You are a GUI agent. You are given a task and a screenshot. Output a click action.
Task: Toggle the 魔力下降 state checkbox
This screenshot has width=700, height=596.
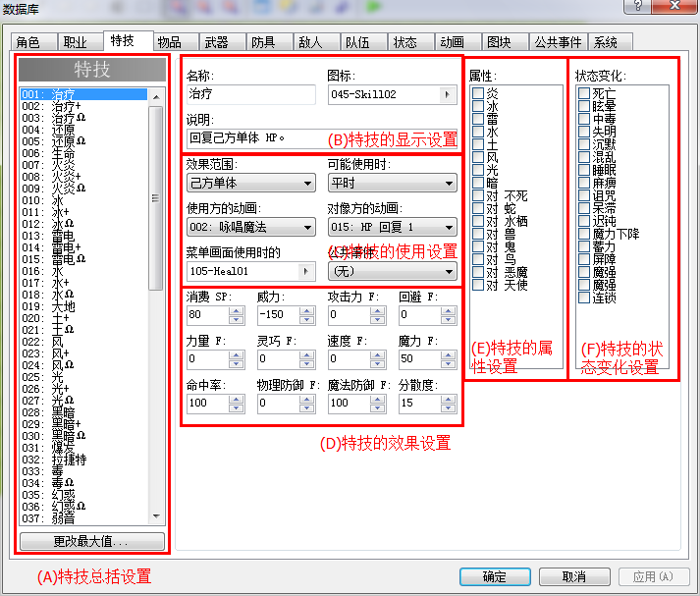point(584,234)
